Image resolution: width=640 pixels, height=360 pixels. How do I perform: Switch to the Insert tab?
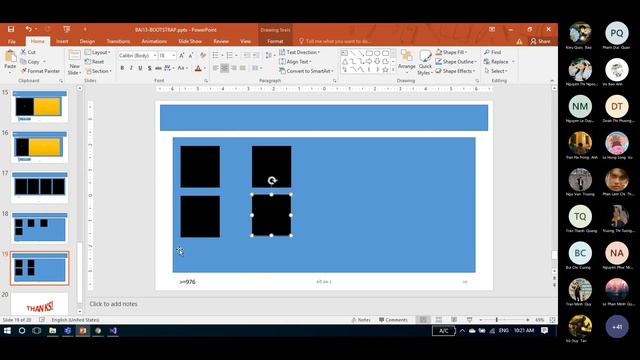point(62,41)
